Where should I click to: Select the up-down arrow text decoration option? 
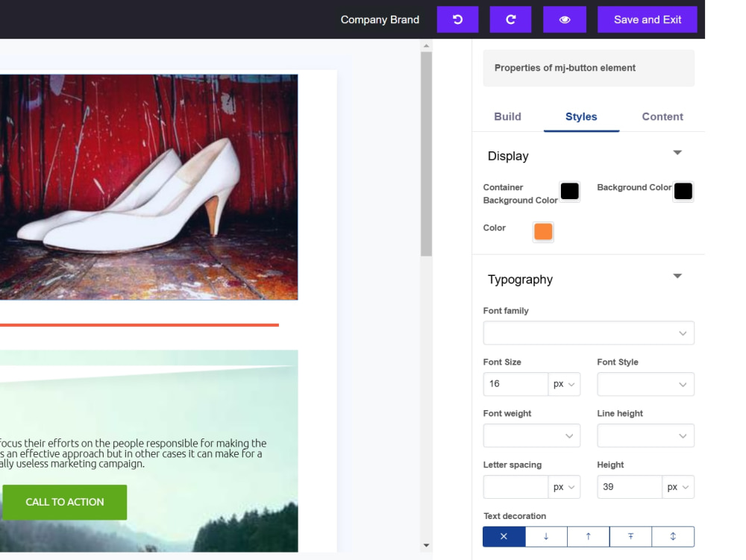[x=673, y=536]
